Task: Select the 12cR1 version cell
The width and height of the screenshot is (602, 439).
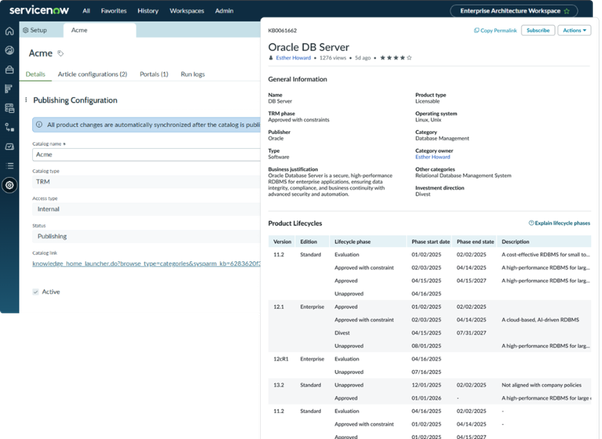Action: click(x=281, y=359)
